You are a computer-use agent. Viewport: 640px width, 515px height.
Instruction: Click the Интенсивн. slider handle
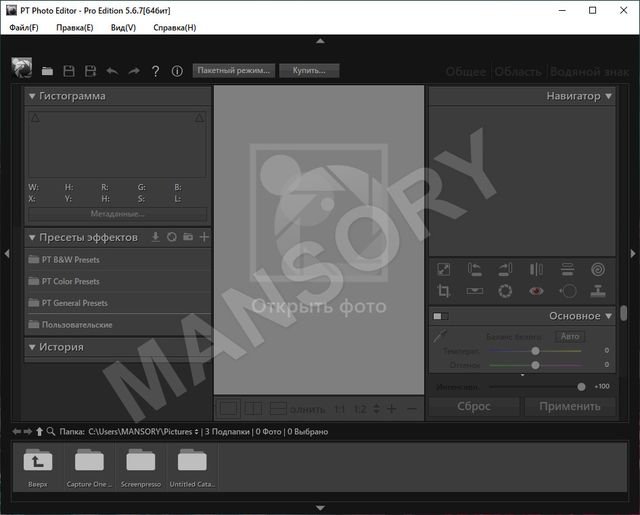click(581, 386)
